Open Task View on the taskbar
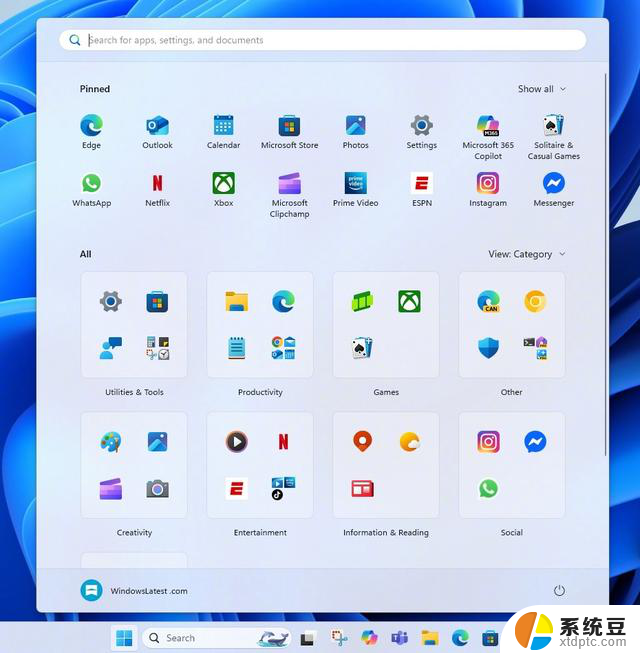The height and width of the screenshot is (653, 640). [308, 638]
